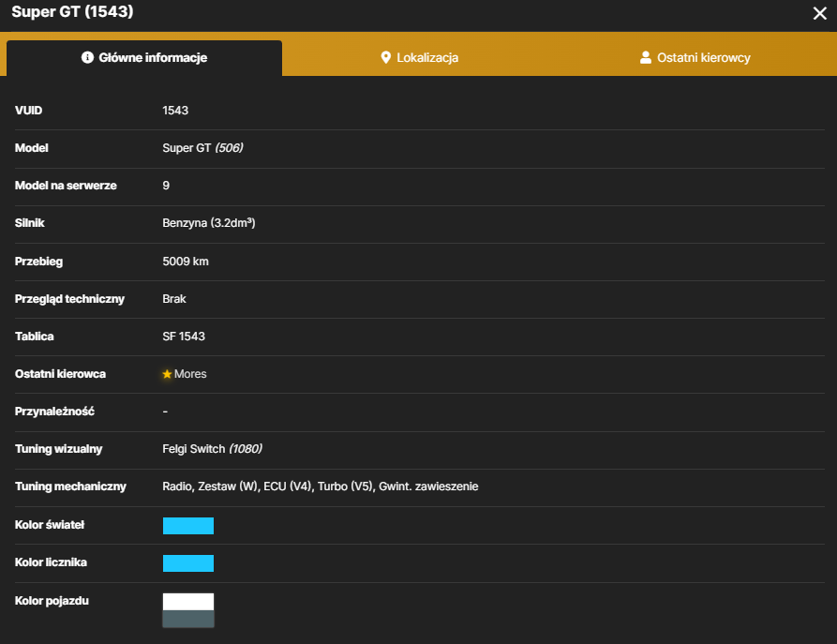Click the Kolor licznika label
Screen dimensions: 837x644
pos(51,562)
